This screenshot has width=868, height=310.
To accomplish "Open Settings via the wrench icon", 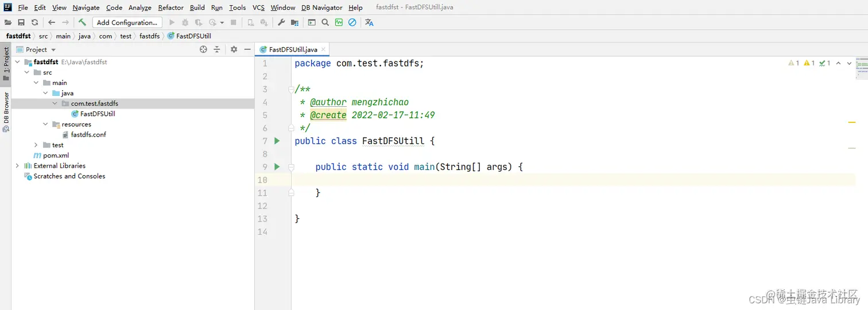I will [x=281, y=22].
